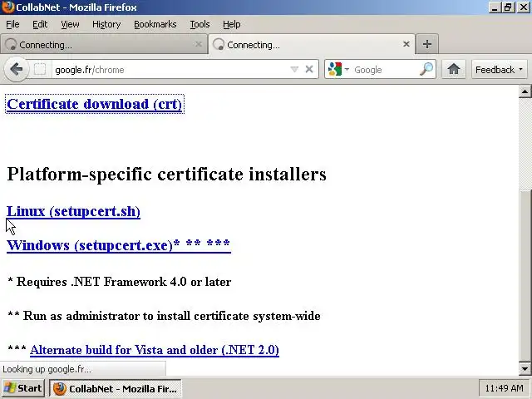This screenshot has height=399, width=532.
Task: Click the 11:49 AM system clock
Action: (x=504, y=388)
